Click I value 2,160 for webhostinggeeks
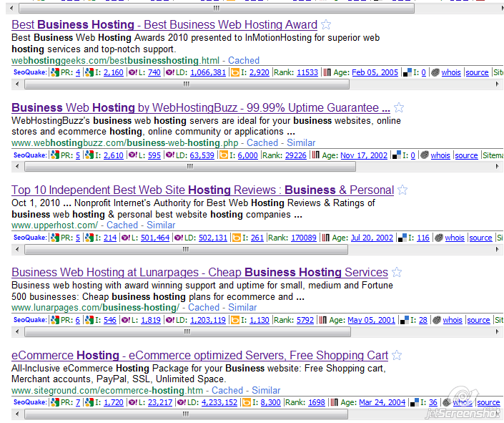This screenshot has height=423, width=504. click(114, 73)
